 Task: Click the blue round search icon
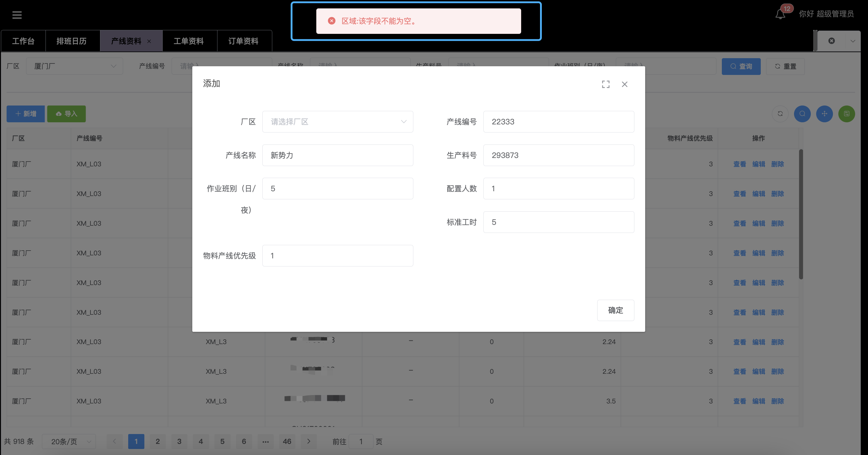coord(802,114)
